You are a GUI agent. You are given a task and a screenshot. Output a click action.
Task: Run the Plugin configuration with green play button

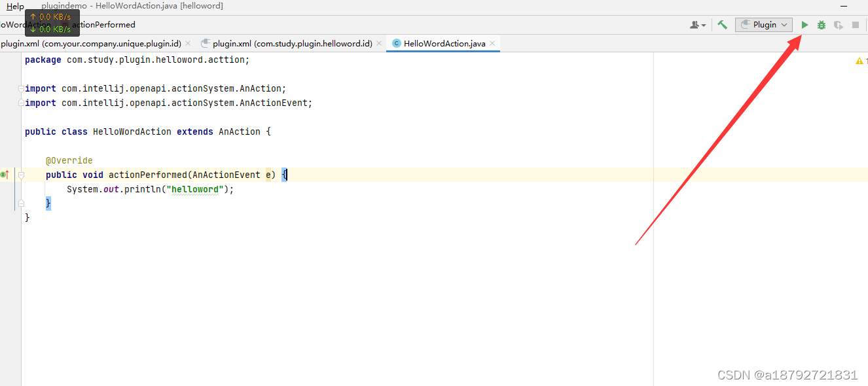(805, 25)
